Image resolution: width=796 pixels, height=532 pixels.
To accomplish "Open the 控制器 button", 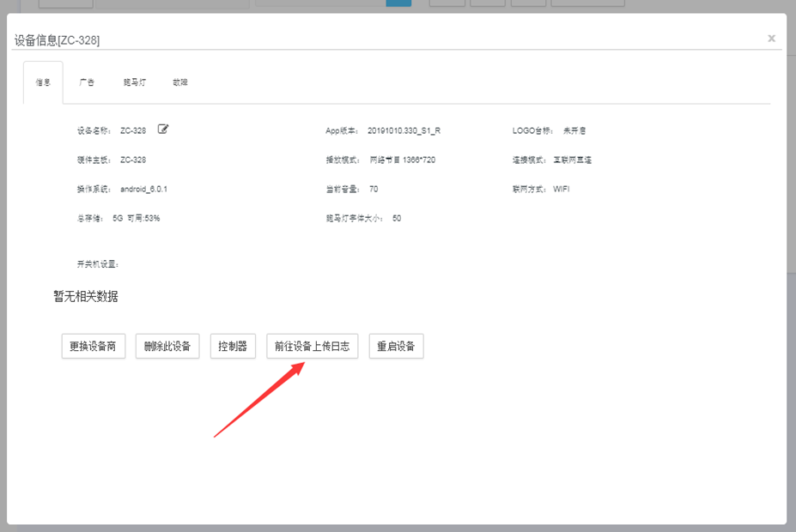I will (233, 347).
